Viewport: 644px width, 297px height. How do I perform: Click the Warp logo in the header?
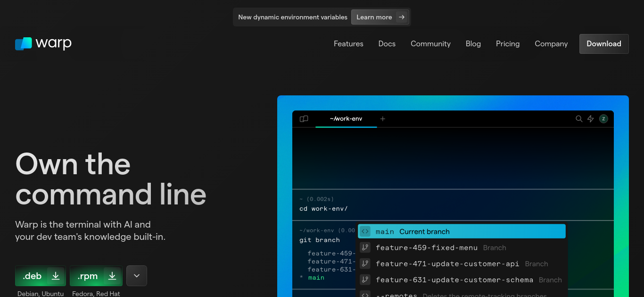(x=43, y=43)
